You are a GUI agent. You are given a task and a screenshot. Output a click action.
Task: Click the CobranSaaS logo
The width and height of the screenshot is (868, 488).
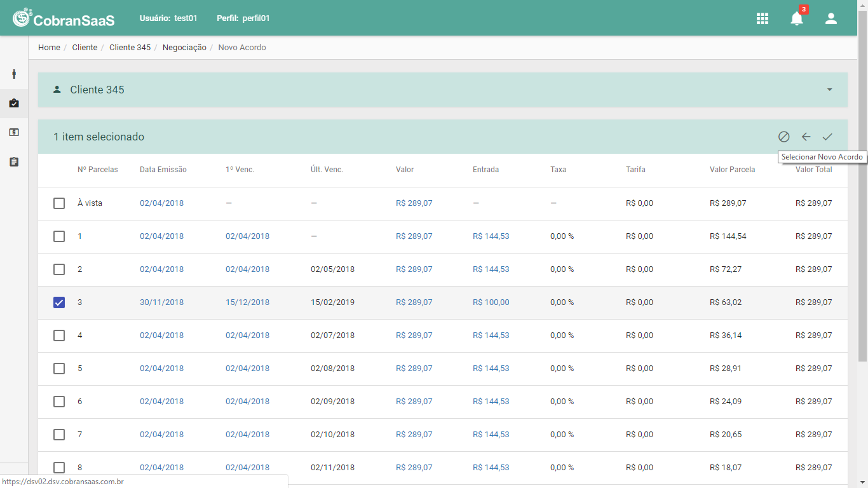pos(64,18)
